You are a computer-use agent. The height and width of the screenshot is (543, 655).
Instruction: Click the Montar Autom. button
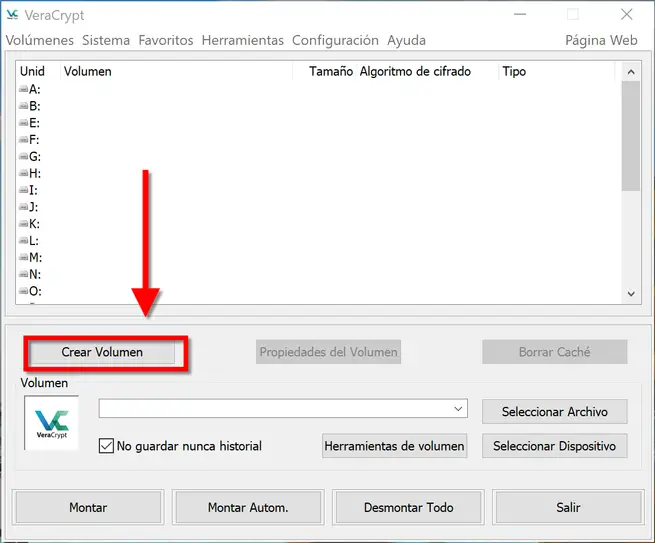pyautogui.click(x=248, y=507)
